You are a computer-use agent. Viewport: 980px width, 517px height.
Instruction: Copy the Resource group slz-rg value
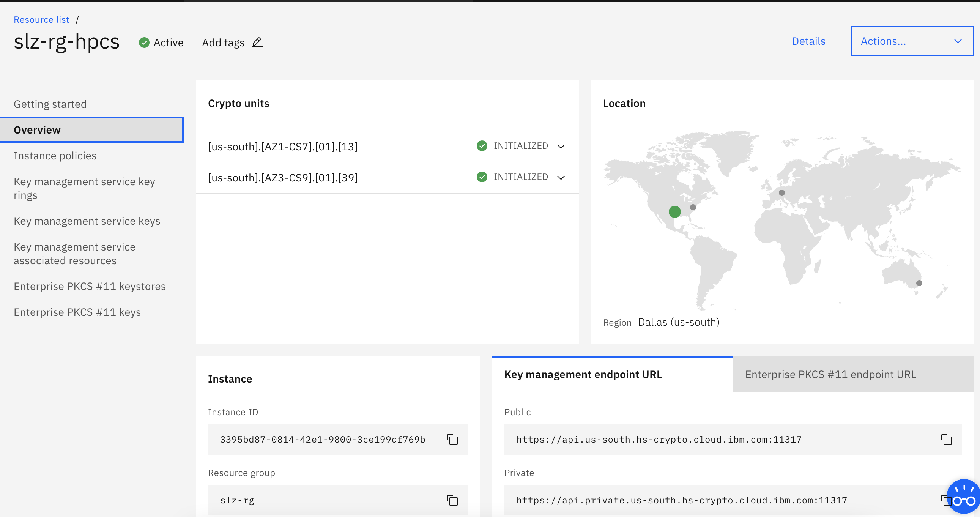(452, 500)
